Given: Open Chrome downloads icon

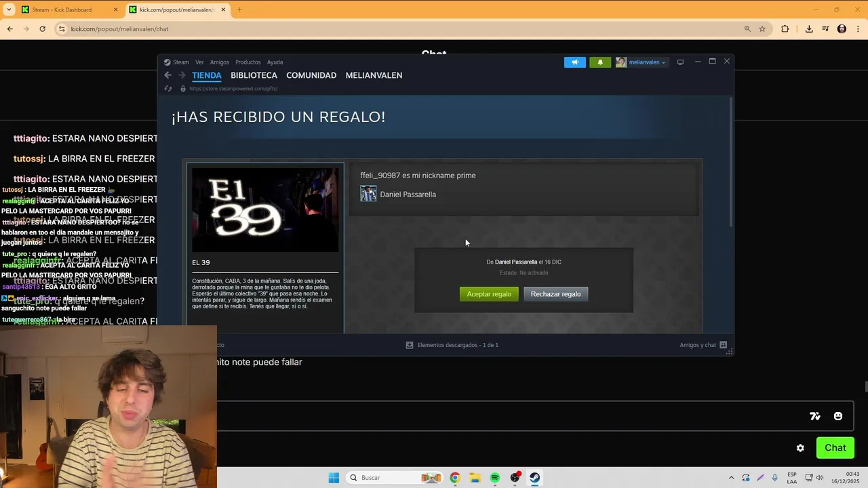Looking at the screenshot, I should coord(809,29).
